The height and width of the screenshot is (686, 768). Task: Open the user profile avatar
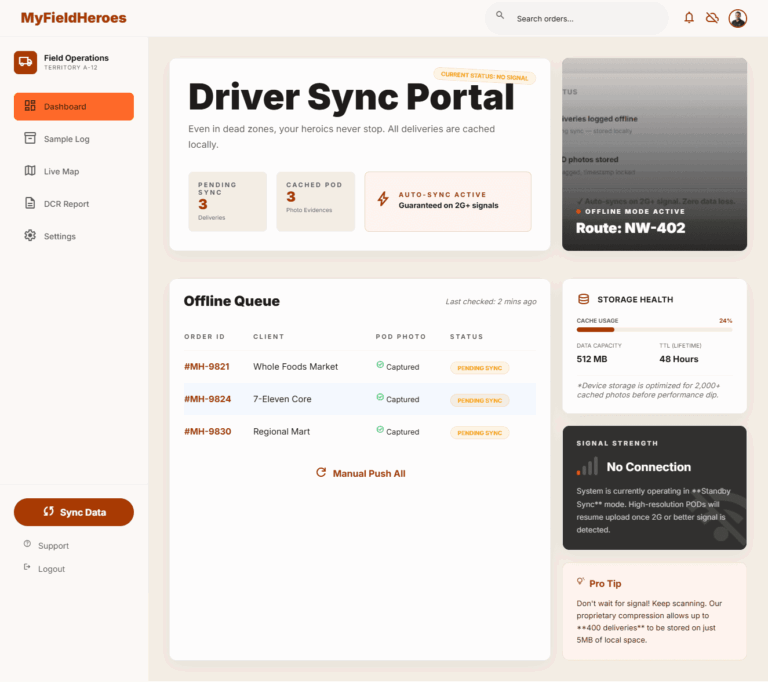pyautogui.click(x=737, y=18)
